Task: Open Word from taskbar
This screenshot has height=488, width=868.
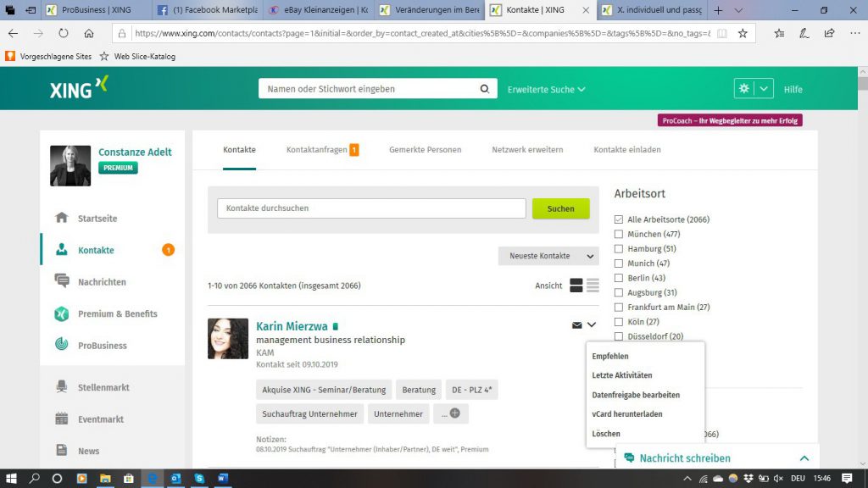Action: [223, 478]
